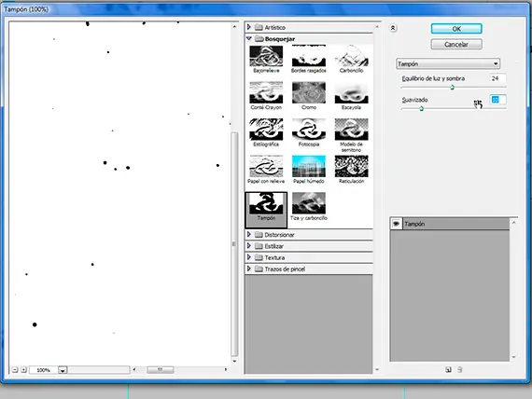Click filter list scrollbar up arrow
Viewport: 532px width, 399px height.
(377, 26)
